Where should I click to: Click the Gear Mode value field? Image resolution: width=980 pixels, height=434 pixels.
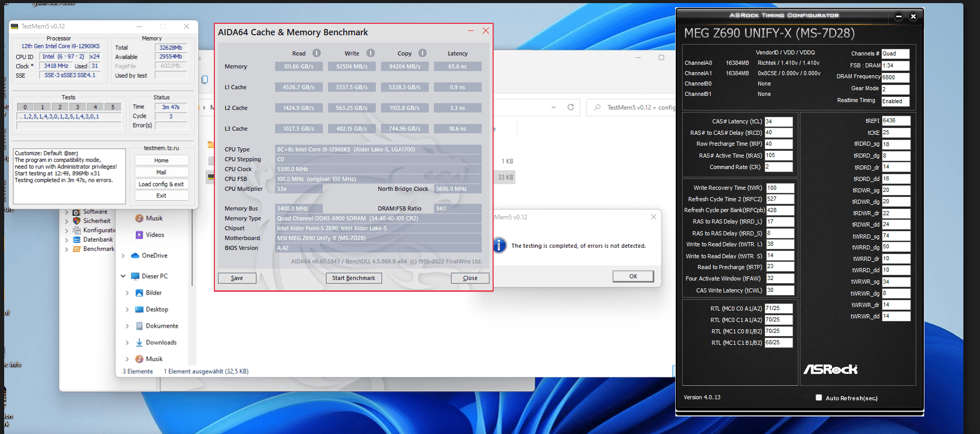895,89
